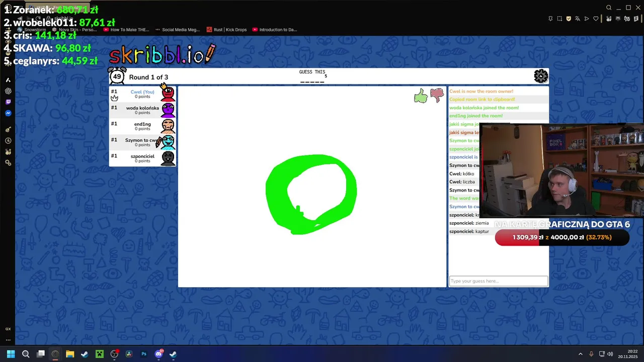Select player Cwel (You) in player list
Image resolution: width=644 pixels, height=362 pixels.
point(142,94)
